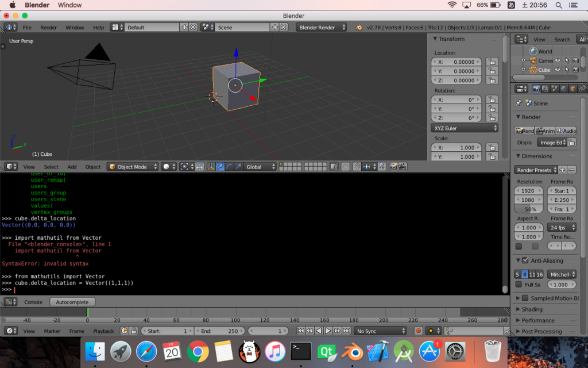Image resolution: width=588 pixels, height=368 pixels.
Task: Click the OpenGL render animation icon
Action: click(x=403, y=167)
